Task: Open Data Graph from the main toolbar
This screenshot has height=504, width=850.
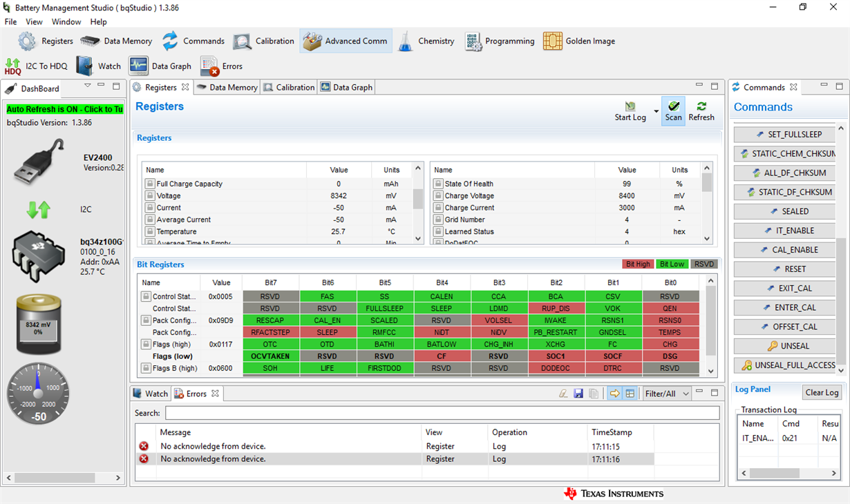Action: pyautogui.click(x=160, y=66)
